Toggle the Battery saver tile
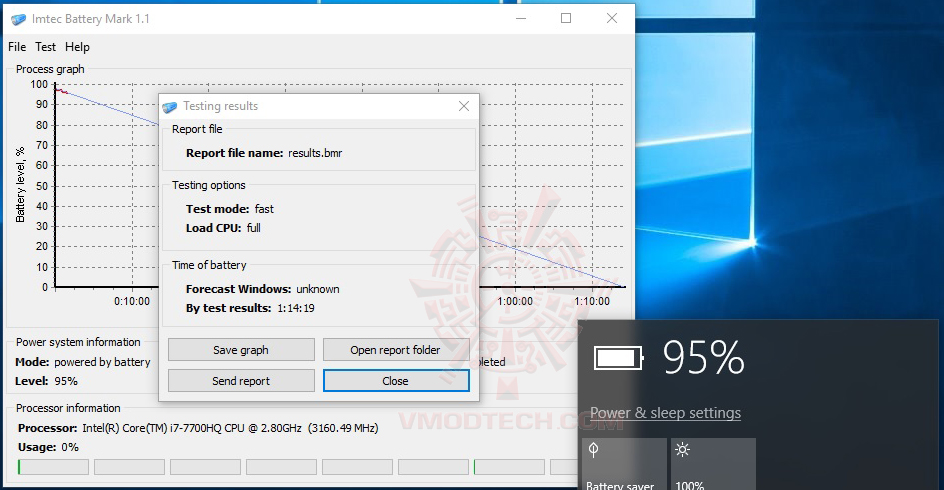Viewport: 944px width, 490px height. tap(624, 464)
